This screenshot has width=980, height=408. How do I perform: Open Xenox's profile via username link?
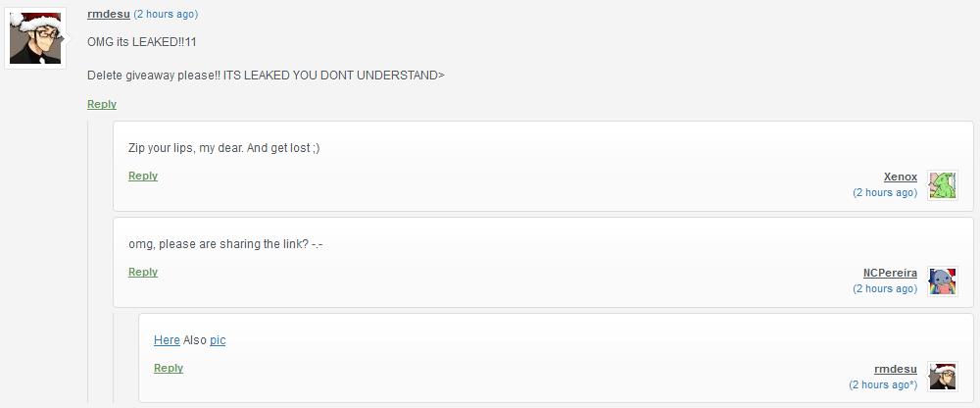click(x=900, y=177)
